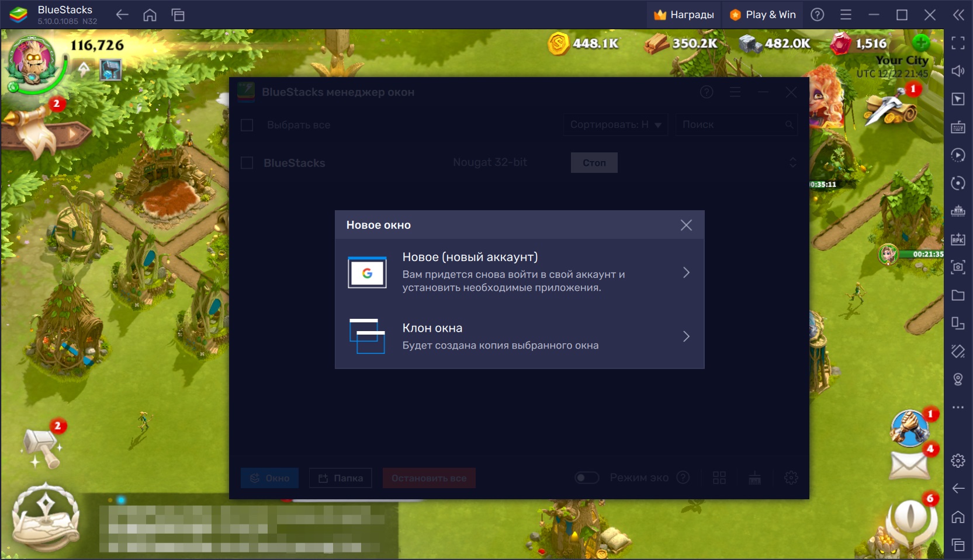Install APK from sidebar icon
Screen dimensions: 973x560
[958, 239]
